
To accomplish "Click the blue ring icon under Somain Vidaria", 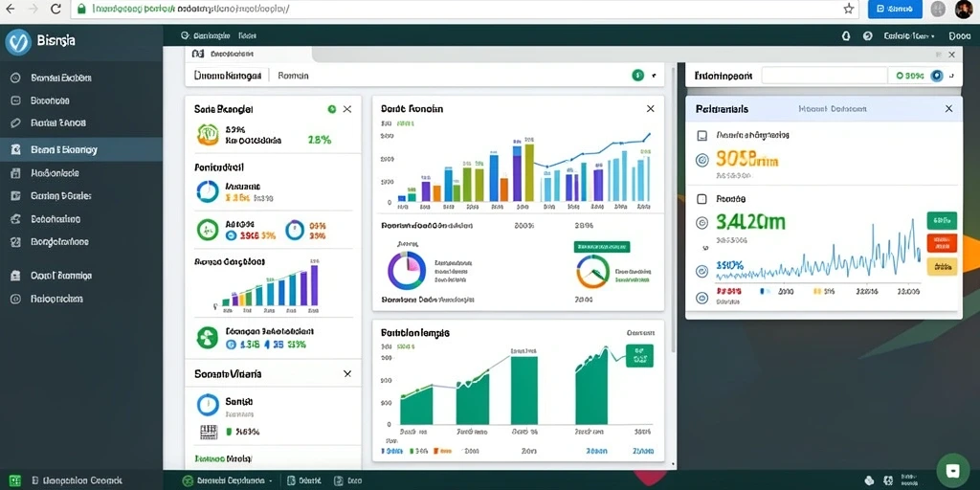I will (208, 405).
